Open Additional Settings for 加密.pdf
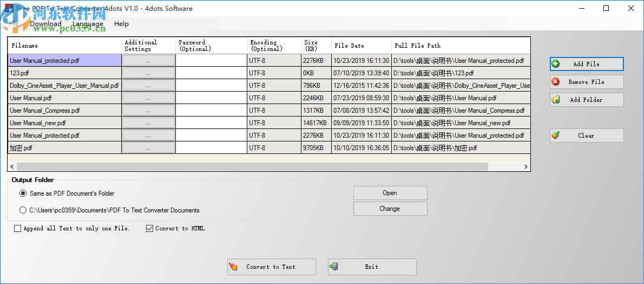 (148, 148)
